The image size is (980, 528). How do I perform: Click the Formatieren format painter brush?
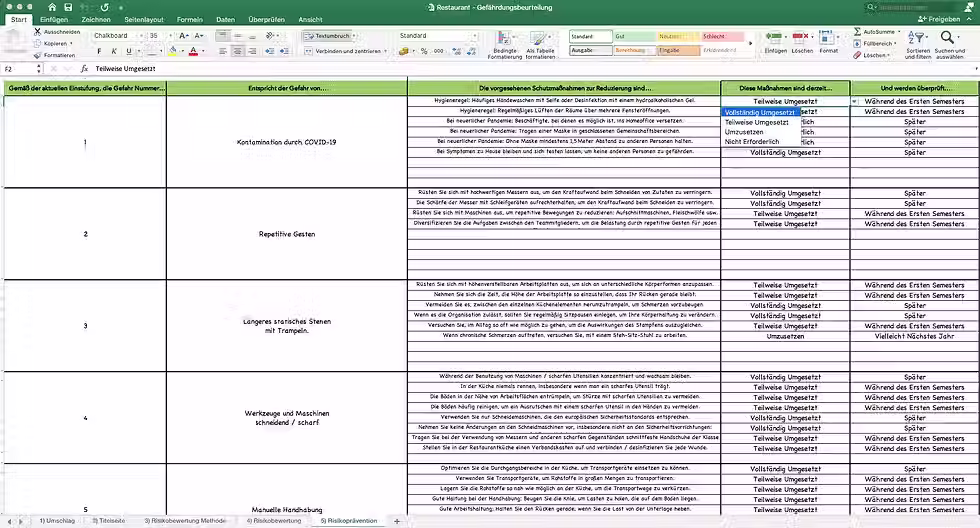[38, 55]
